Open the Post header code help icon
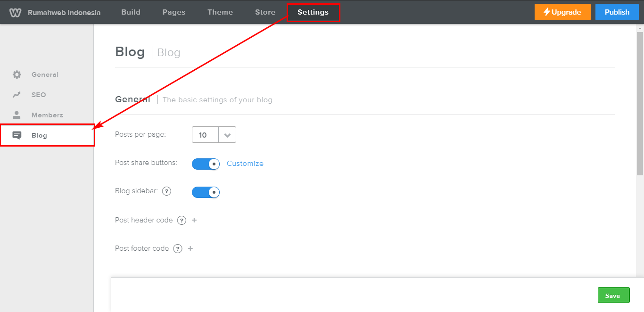Screen dimensions: 644x312 tap(182, 220)
